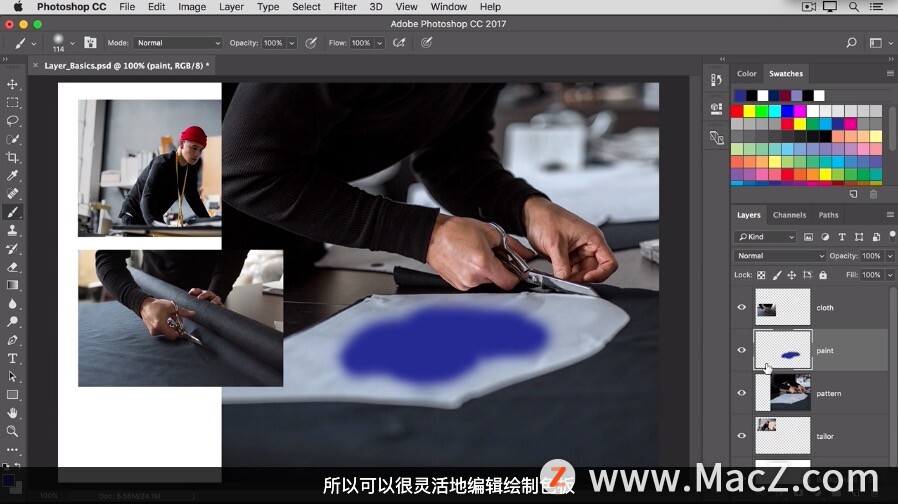Select the Hand tool
898x504 pixels.
point(12,413)
